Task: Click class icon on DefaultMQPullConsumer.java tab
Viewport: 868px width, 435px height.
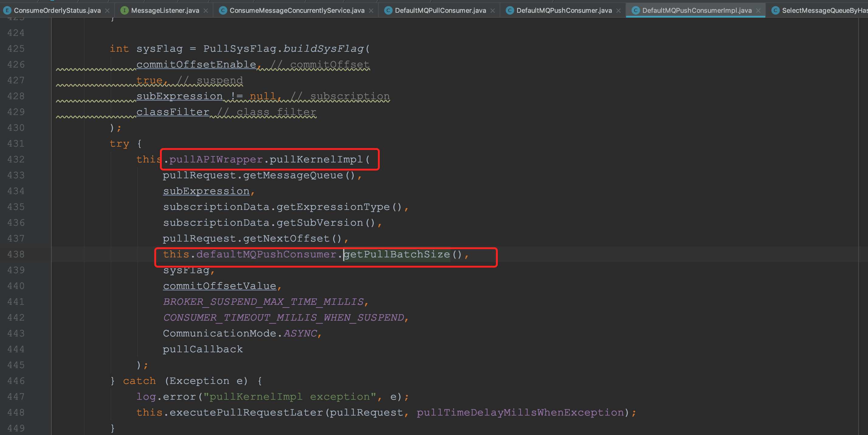Action: (388, 10)
